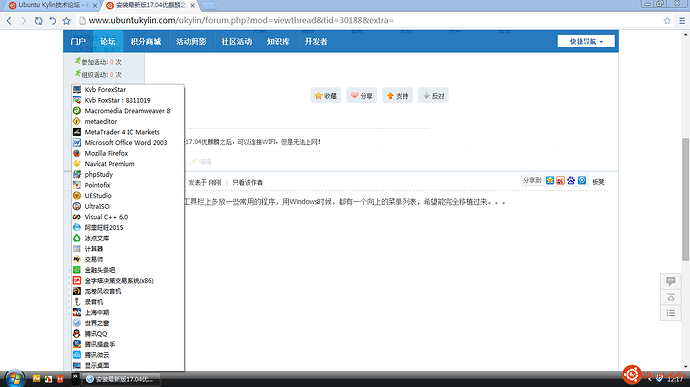This screenshot has width=690, height=387.
Task: Select 活动剪影 navigation item
Action: [x=191, y=41]
